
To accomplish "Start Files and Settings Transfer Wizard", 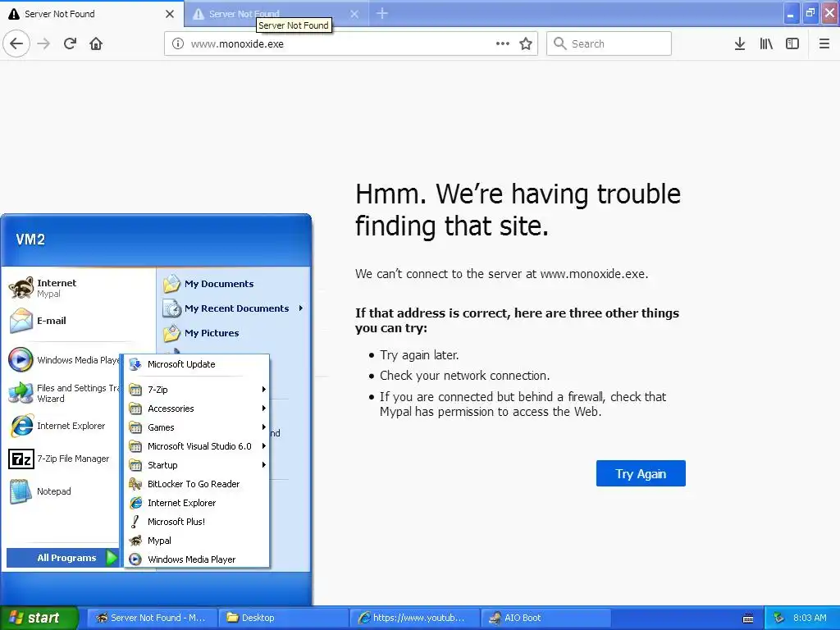I will pos(63,393).
